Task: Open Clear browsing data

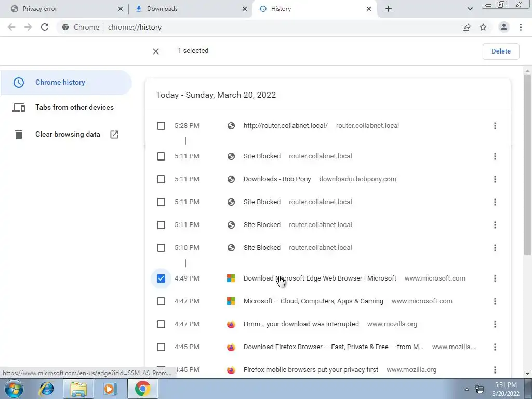Action: 66,135
